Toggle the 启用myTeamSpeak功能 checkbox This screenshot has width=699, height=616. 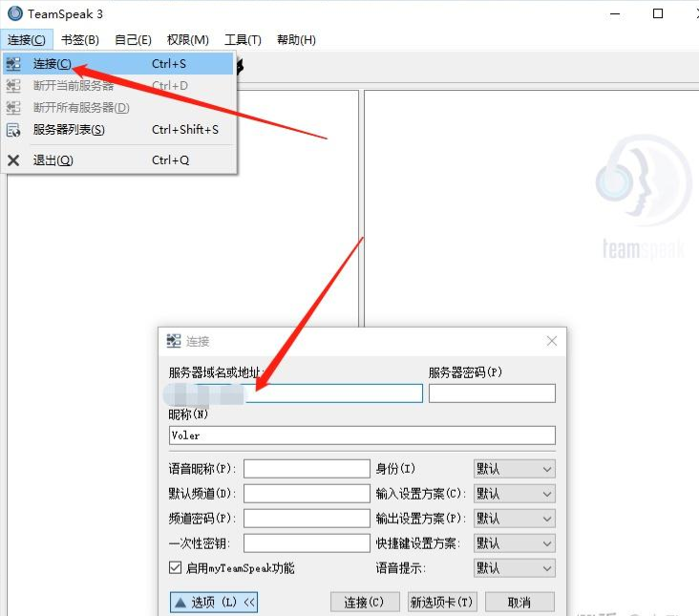pos(175,567)
